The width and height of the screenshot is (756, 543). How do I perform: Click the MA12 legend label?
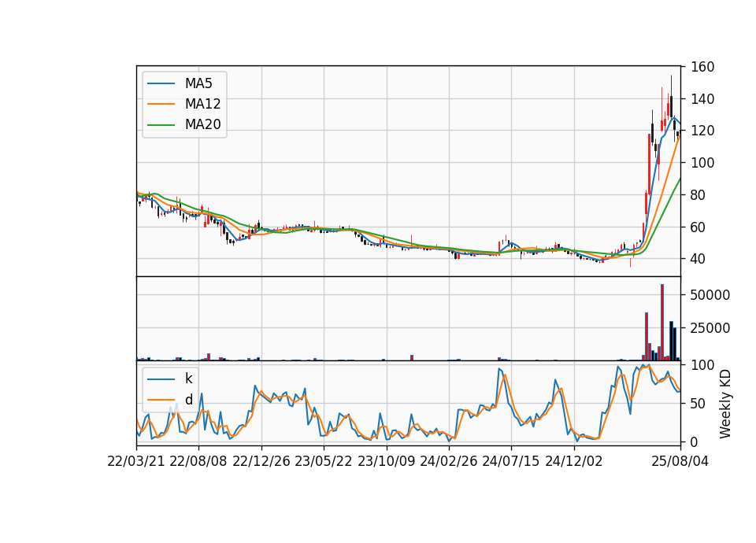202,104
